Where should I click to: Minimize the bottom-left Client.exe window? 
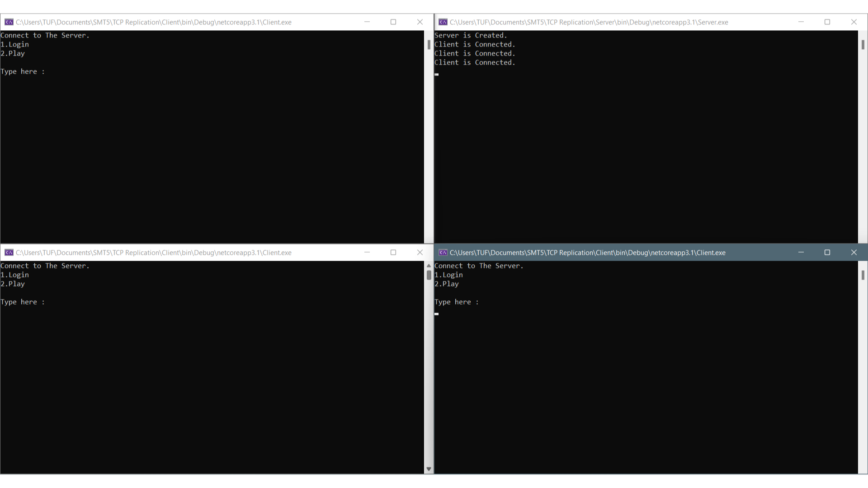[367, 253]
